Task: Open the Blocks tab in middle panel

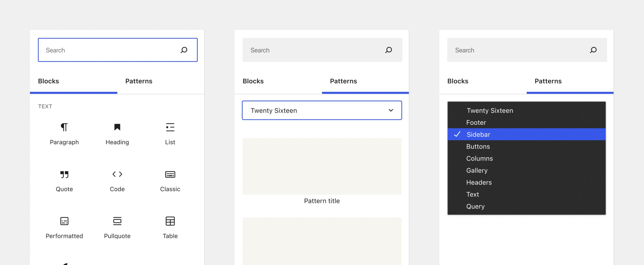Action: (x=253, y=81)
